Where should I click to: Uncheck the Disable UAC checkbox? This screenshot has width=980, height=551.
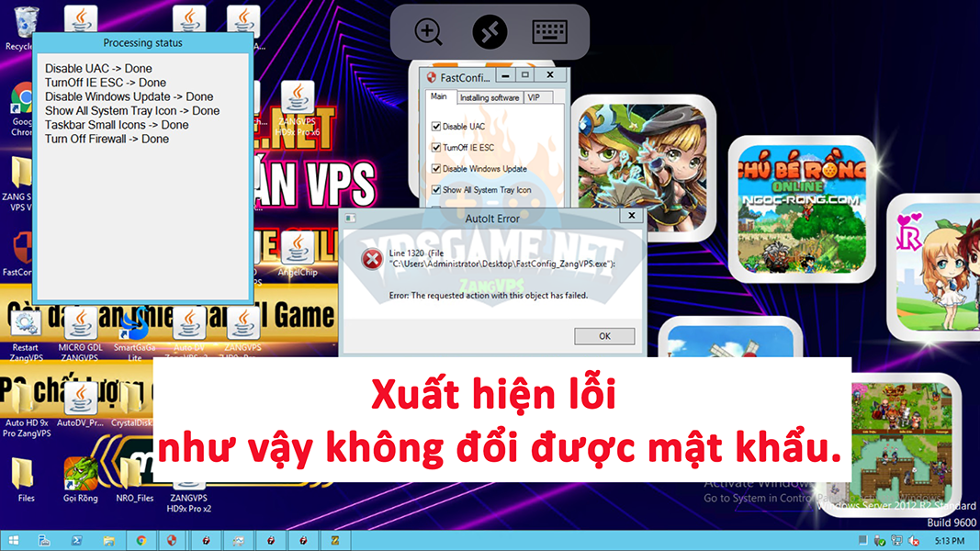[x=436, y=127]
